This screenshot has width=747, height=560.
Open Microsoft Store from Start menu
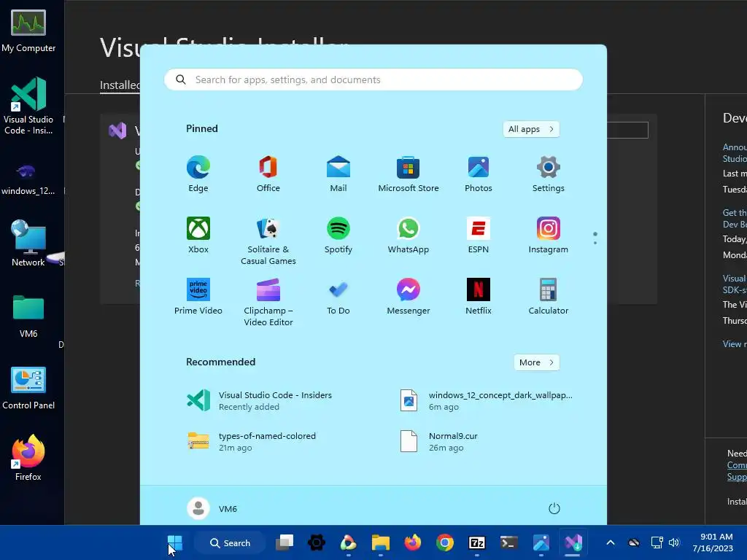409,174
